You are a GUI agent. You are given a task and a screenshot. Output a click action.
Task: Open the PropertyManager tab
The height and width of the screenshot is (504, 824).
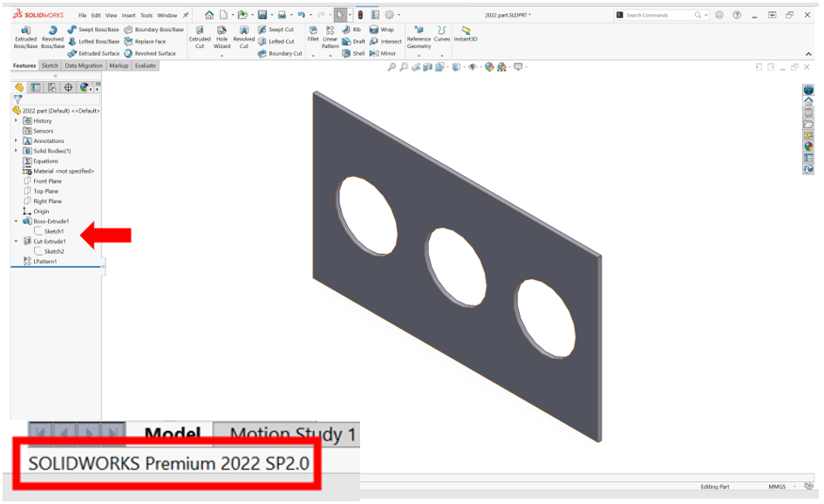point(35,87)
